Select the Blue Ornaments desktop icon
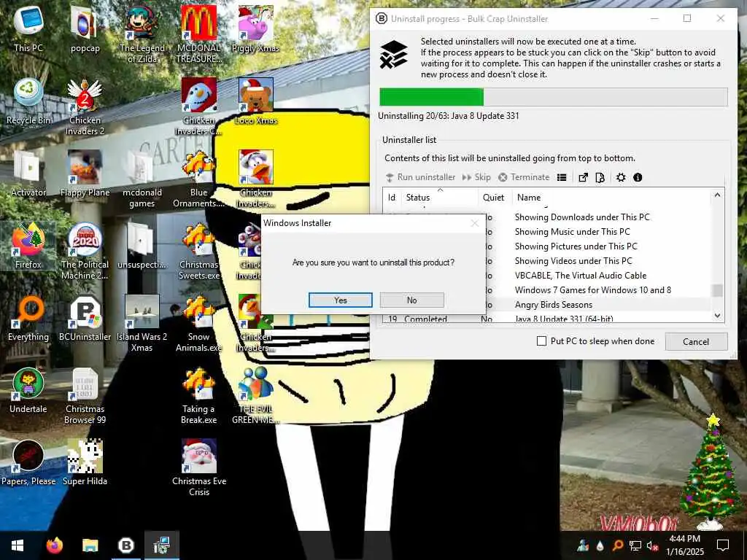The width and height of the screenshot is (747, 560). point(198,179)
